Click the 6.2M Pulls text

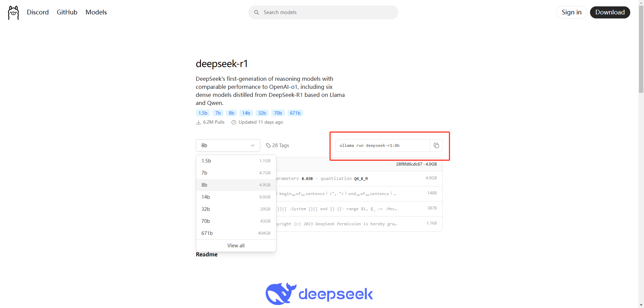pyautogui.click(x=214, y=122)
